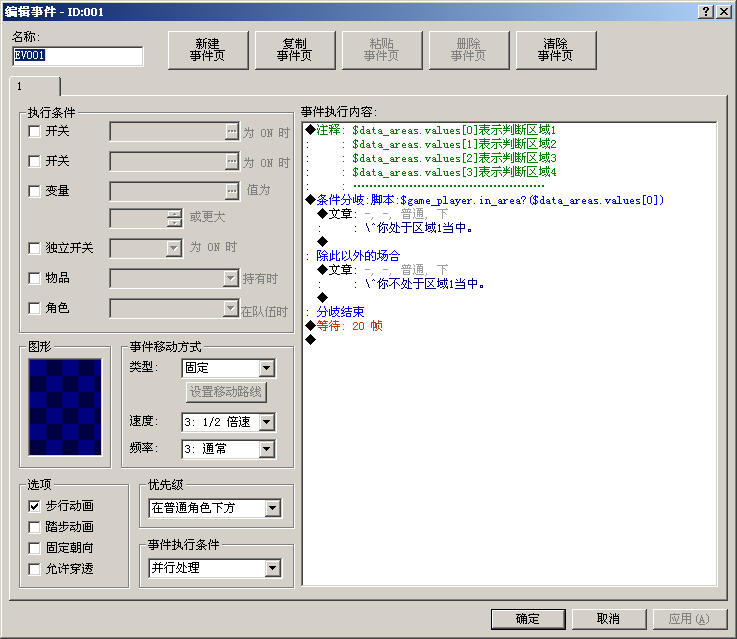Open the event graphic preview
Screen dimensions: 737x639
click(x=65, y=407)
